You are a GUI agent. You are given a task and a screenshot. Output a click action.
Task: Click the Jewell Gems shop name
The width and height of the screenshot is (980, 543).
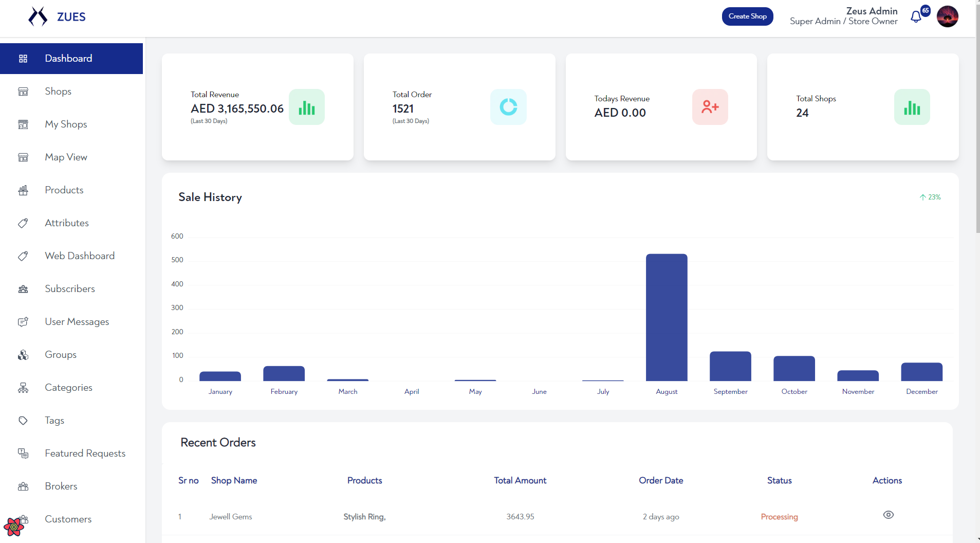(231, 517)
